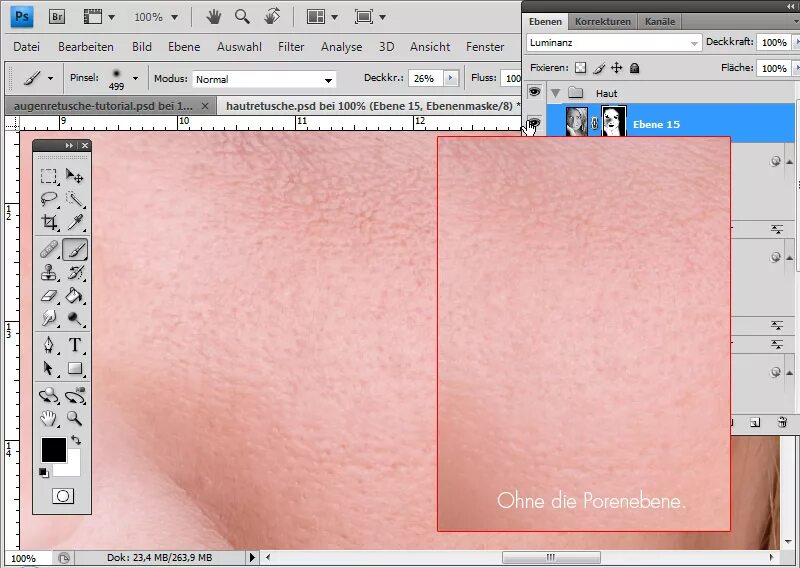Switch to the Korrekturen tab
This screenshot has width=800, height=568.
(x=603, y=21)
